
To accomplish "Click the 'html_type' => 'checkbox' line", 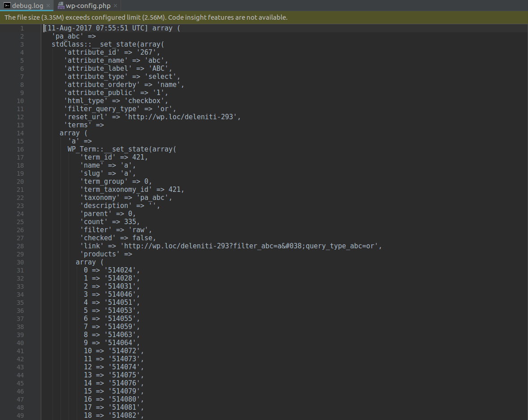I will tap(116, 101).
